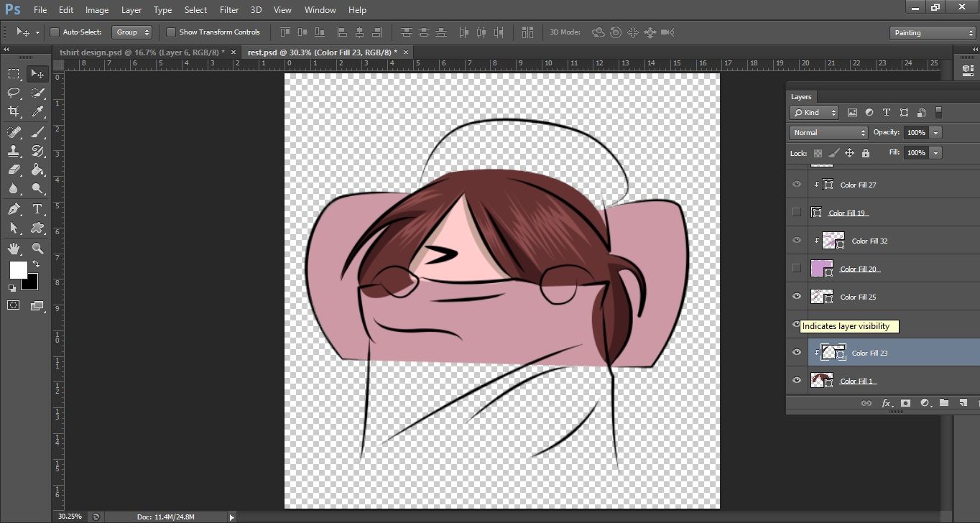Select the Clone Stamp tool
This screenshot has height=523, width=980.
(x=14, y=151)
